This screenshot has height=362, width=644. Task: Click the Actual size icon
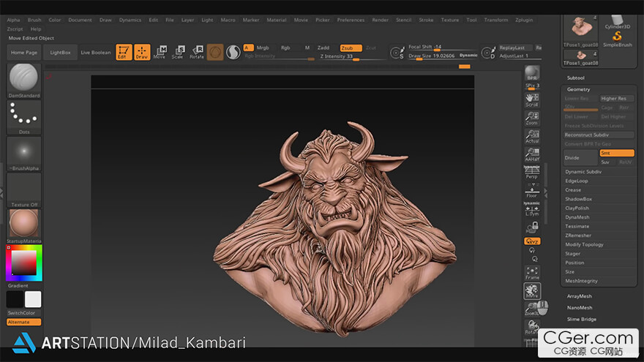[x=532, y=136]
